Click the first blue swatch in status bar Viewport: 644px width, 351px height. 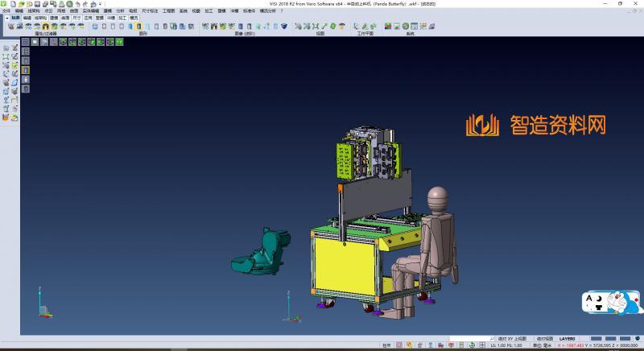click(x=597, y=339)
